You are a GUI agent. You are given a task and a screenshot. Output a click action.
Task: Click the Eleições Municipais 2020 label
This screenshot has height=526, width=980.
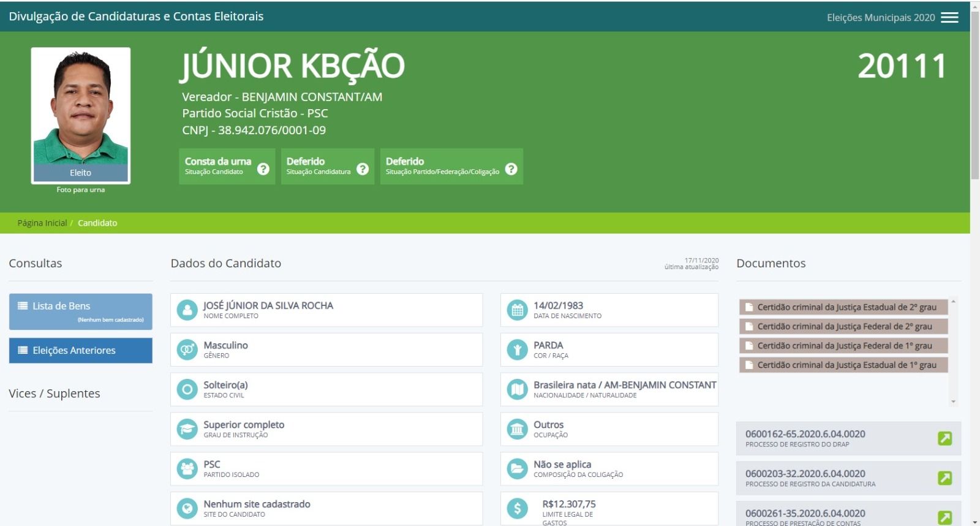point(881,18)
